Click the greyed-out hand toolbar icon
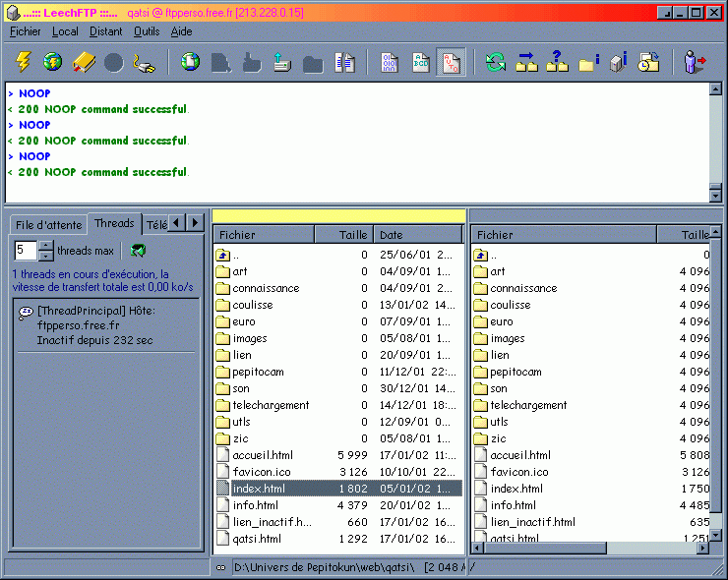This screenshot has height=580, width=728. point(252,63)
